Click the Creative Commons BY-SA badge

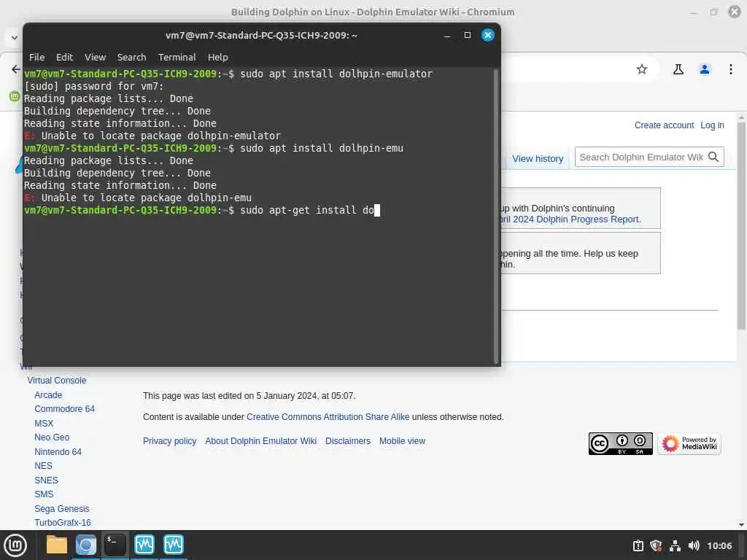click(x=620, y=444)
